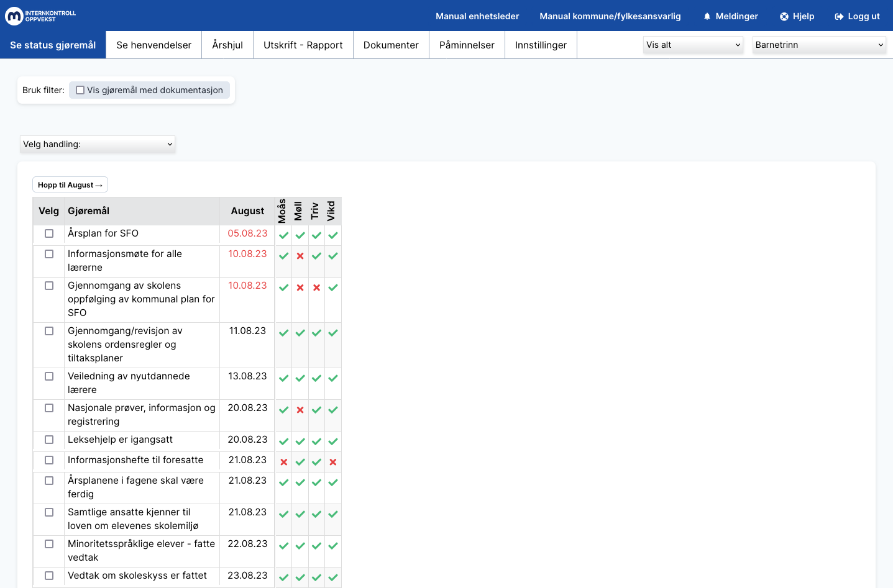Switch to the Se status gjøremål tab
This screenshot has width=893, height=588.
pyautogui.click(x=53, y=45)
